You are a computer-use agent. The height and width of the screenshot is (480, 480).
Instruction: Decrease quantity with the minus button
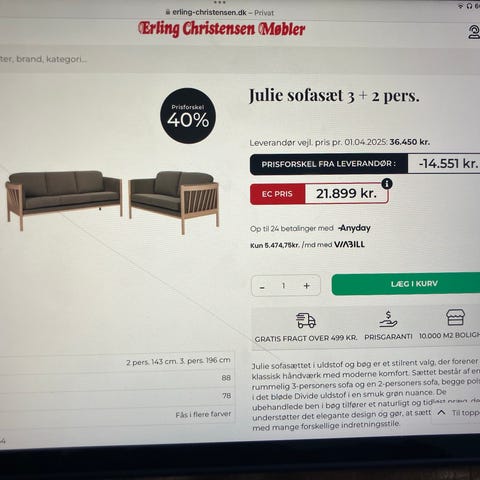pos(262,287)
